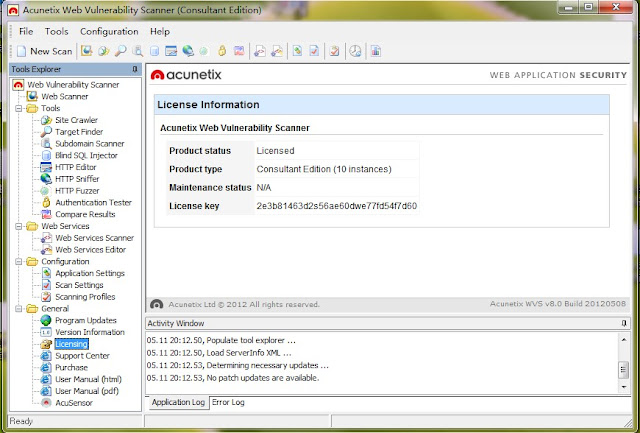Open Web Services Editor toolbar icon
The height and width of the screenshot is (433, 640).
(277, 51)
